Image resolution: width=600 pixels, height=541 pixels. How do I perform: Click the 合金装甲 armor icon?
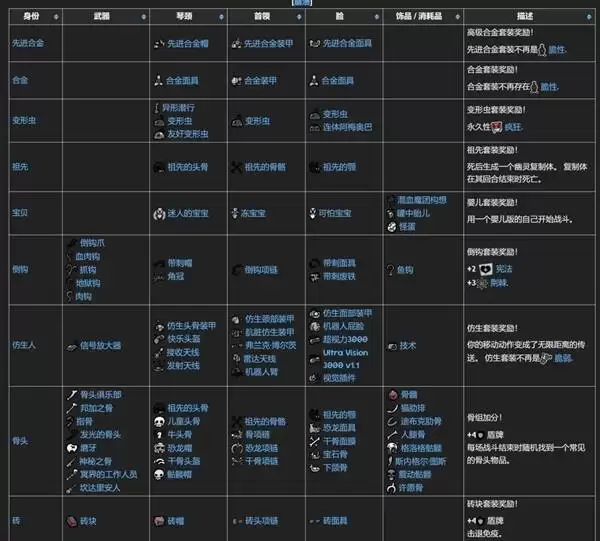[237, 78]
